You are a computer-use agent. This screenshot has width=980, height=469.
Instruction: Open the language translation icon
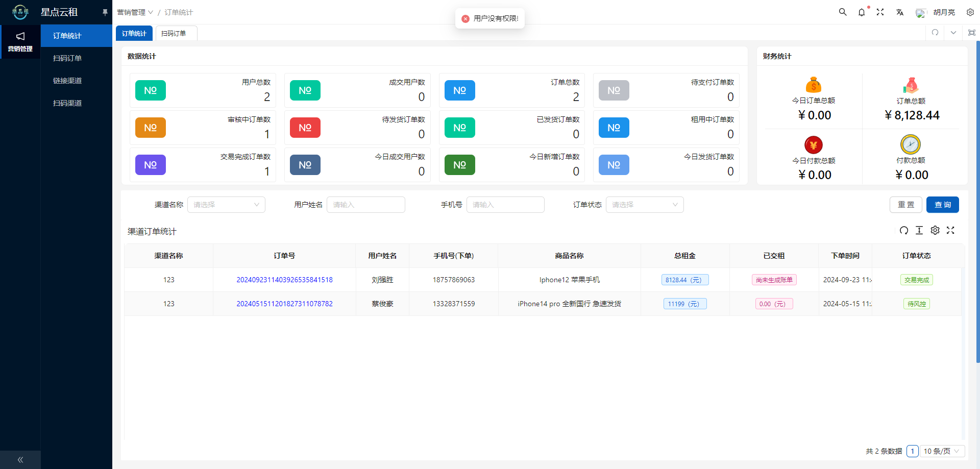[x=900, y=12]
